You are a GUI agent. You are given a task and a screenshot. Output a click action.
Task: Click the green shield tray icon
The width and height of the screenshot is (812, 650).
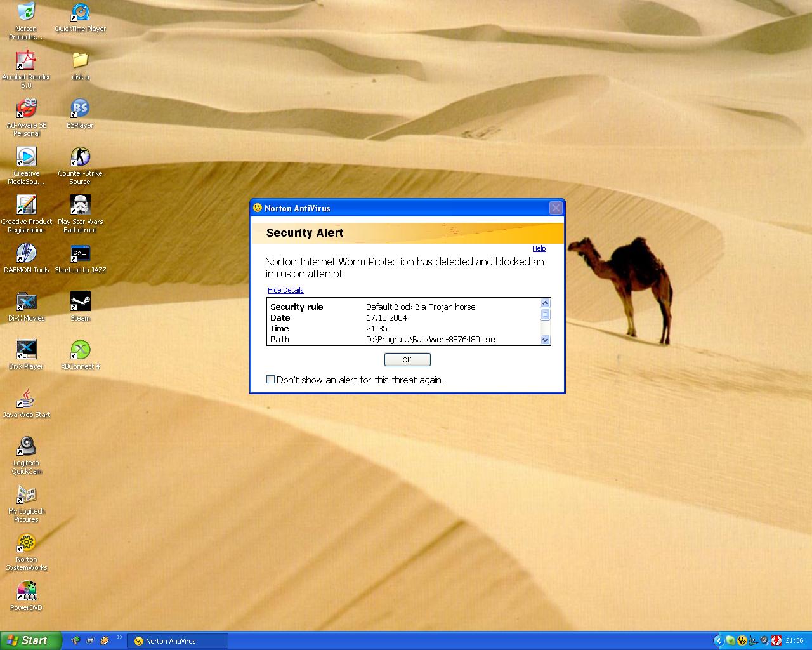point(730,640)
